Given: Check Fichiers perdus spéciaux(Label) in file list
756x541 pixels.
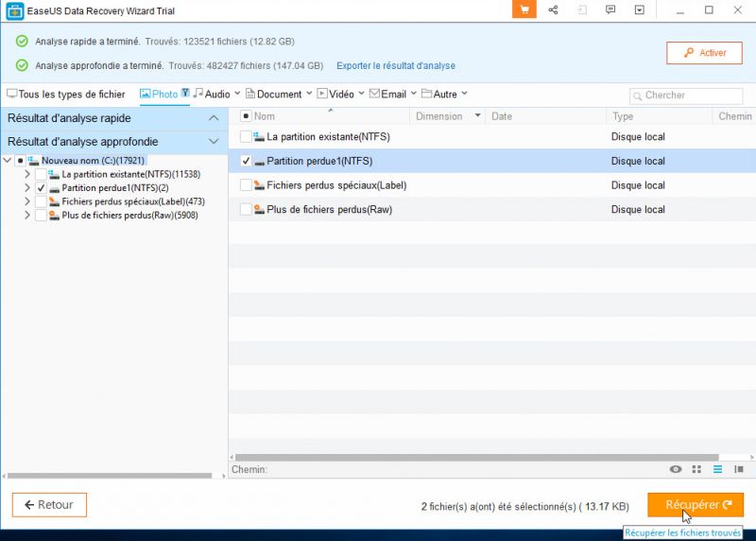Looking at the screenshot, I should click(x=246, y=185).
